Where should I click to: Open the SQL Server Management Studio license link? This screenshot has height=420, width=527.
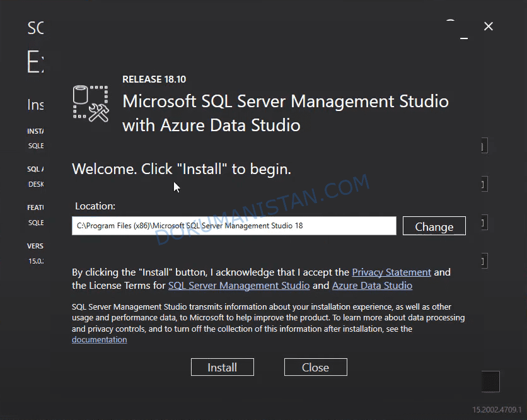239,286
